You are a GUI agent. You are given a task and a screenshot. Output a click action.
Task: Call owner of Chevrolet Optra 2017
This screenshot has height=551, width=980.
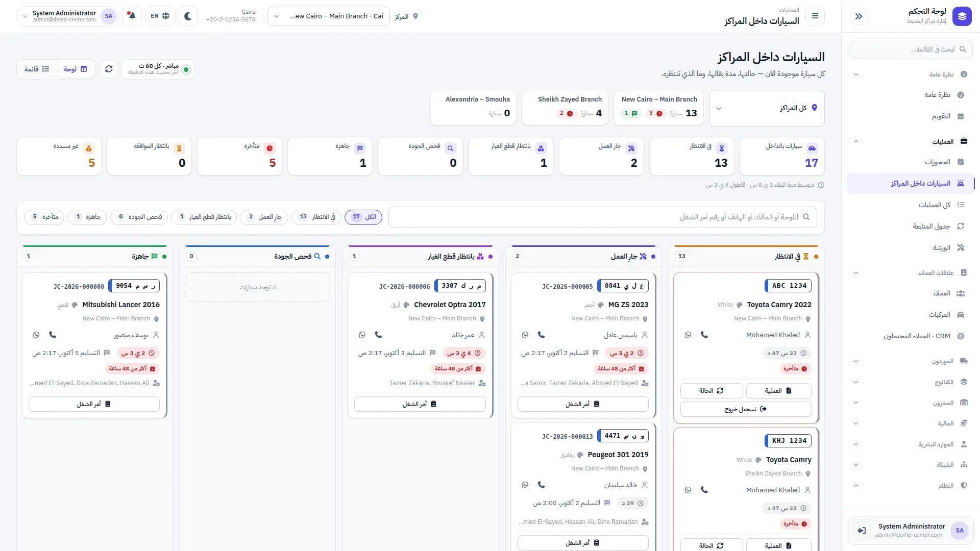(x=378, y=335)
